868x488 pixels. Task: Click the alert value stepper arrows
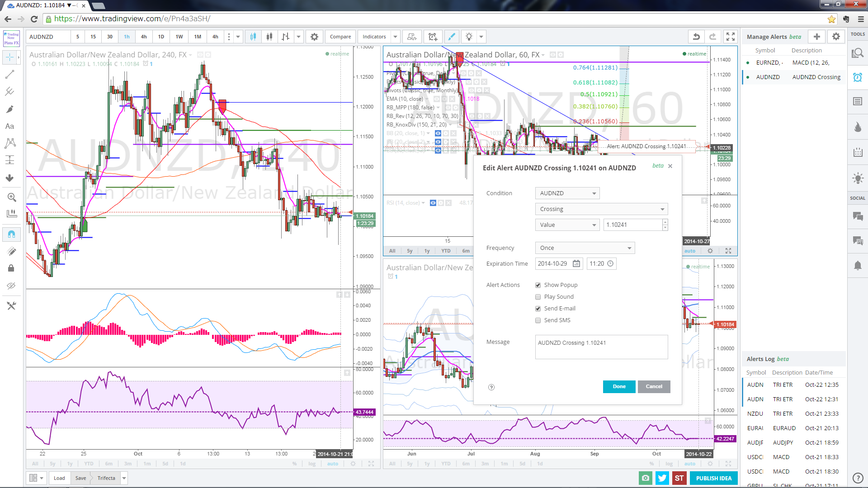665,225
